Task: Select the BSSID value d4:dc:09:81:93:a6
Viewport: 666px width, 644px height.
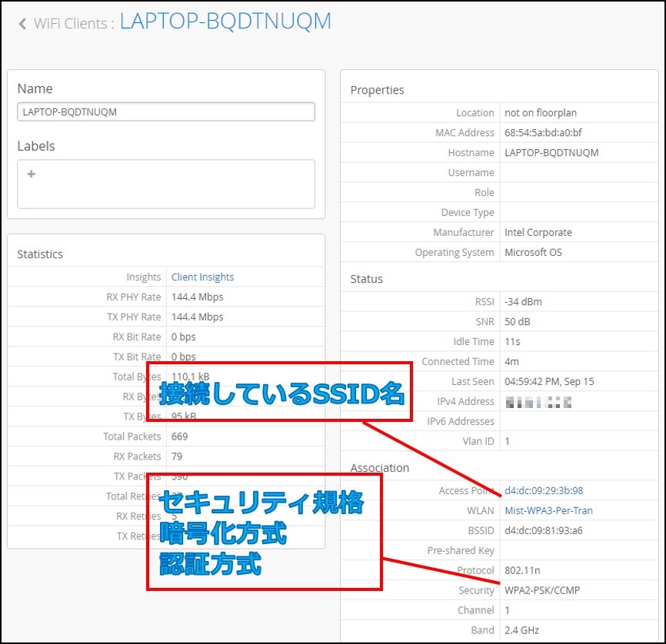Action: click(x=543, y=531)
